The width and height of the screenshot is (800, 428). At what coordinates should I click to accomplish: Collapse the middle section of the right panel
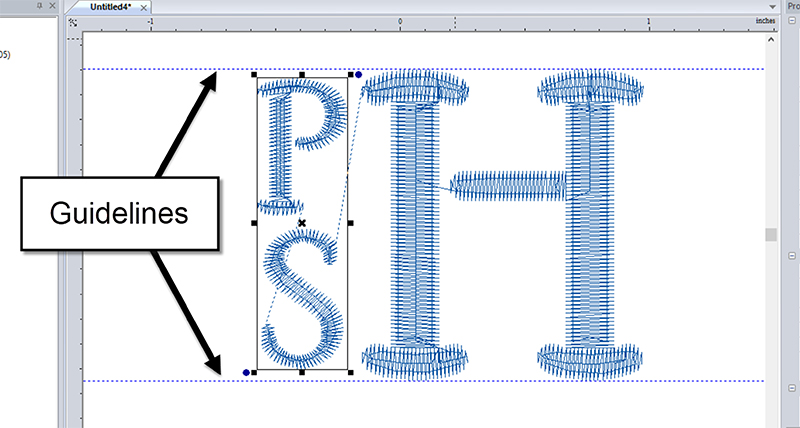click(x=792, y=256)
